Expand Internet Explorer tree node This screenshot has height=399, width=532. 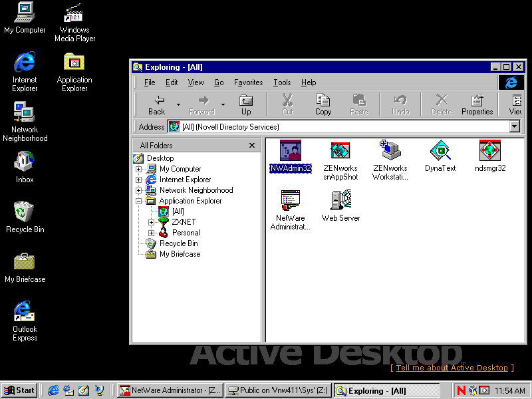pyautogui.click(x=138, y=180)
